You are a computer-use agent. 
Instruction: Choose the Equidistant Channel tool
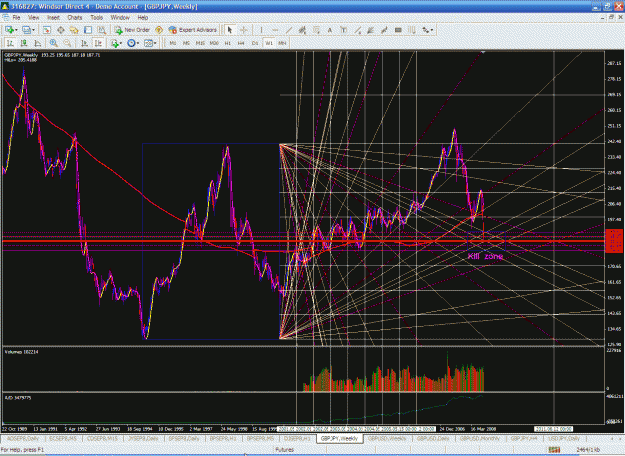coord(303,30)
